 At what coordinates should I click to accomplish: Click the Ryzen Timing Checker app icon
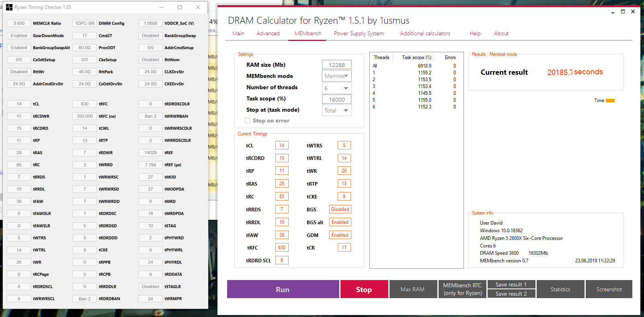9,7
